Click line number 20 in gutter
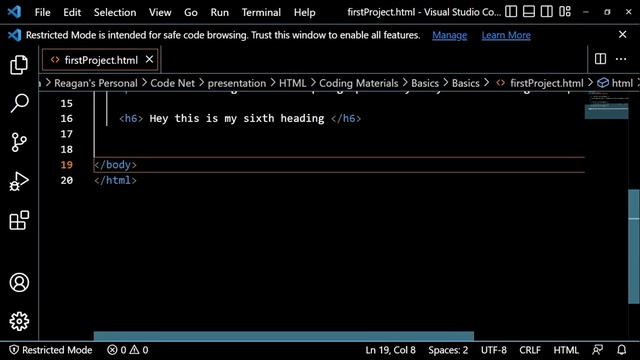The width and height of the screenshot is (640, 360). 67,180
